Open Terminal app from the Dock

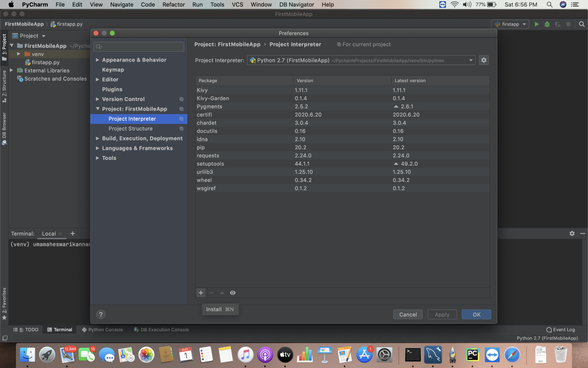pos(413,355)
